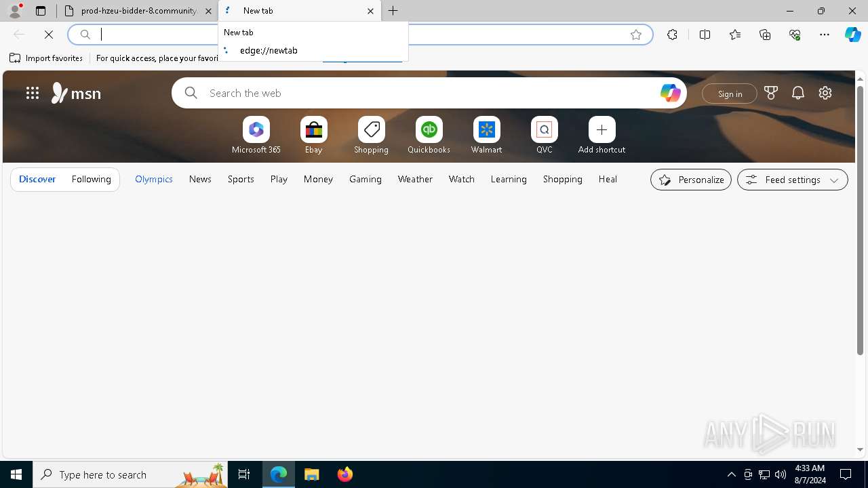The height and width of the screenshot is (488, 868).
Task: Open the Watch category
Action: click(x=462, y=180)
